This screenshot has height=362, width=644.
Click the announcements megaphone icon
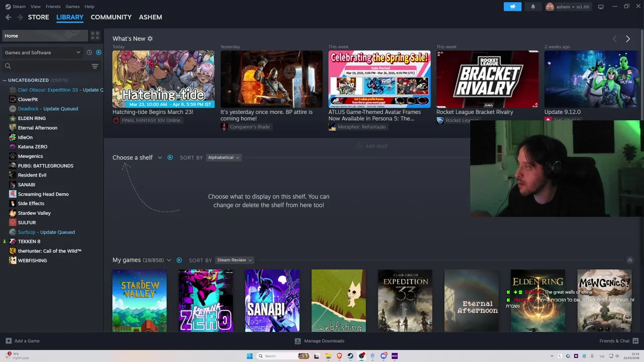(x=513, y=7)
